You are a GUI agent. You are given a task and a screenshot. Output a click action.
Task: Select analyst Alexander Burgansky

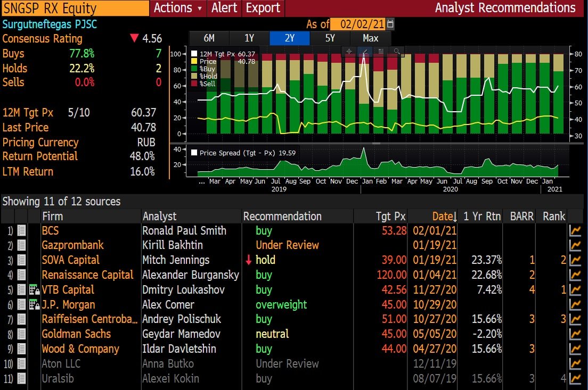pos(191,275)
